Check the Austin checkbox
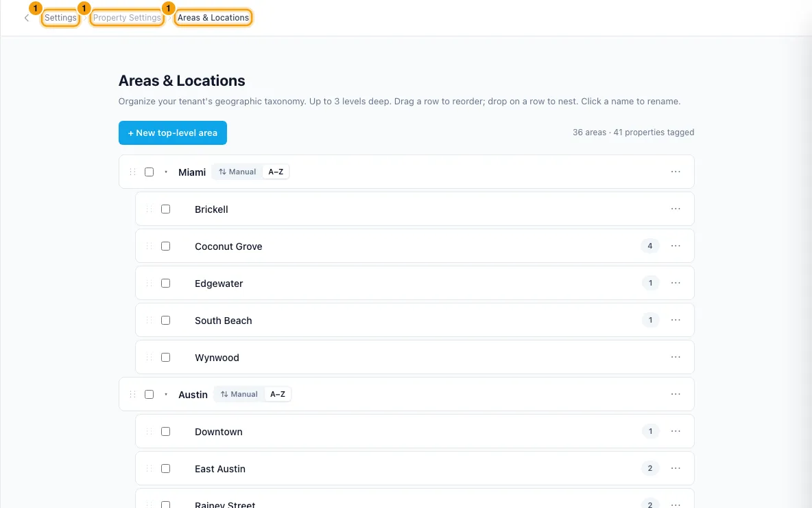812x508 pixels. tap(149, 394)
